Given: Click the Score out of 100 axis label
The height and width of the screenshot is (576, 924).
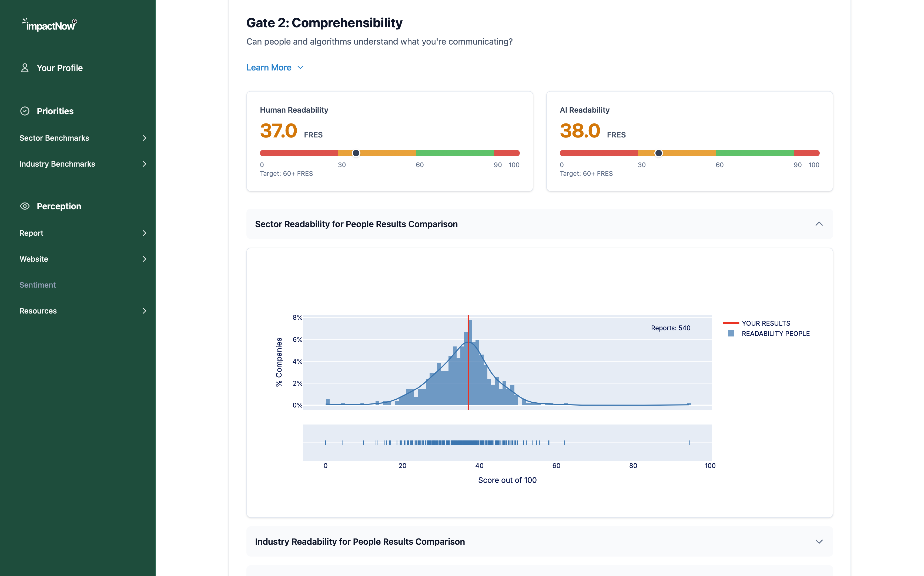Looking at the screenshot, I should (x=507, y=480).
